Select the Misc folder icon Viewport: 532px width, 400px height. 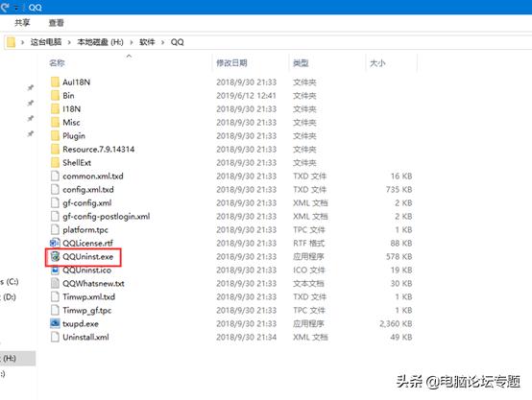click(x=55, y=123)
